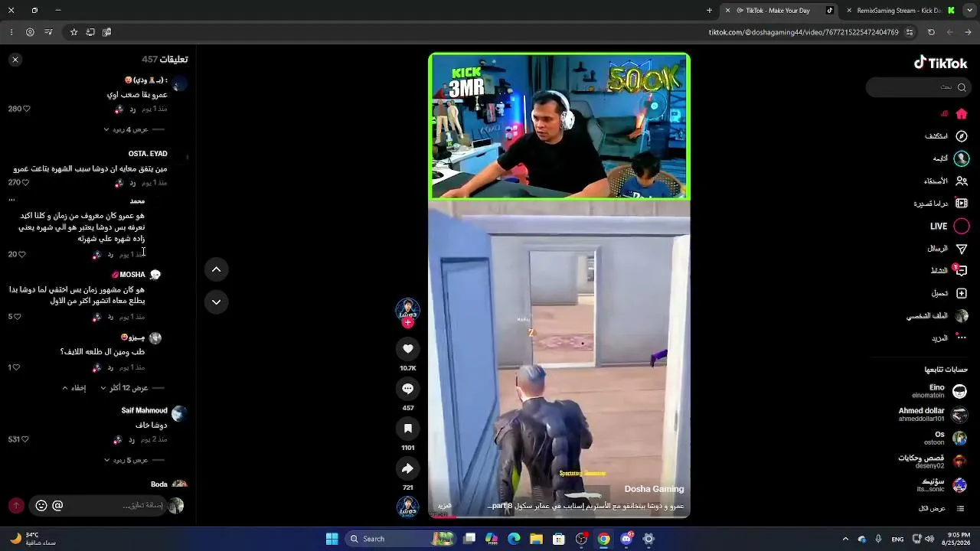Open Microsoft Edge from the taskbar

point(514,539)
